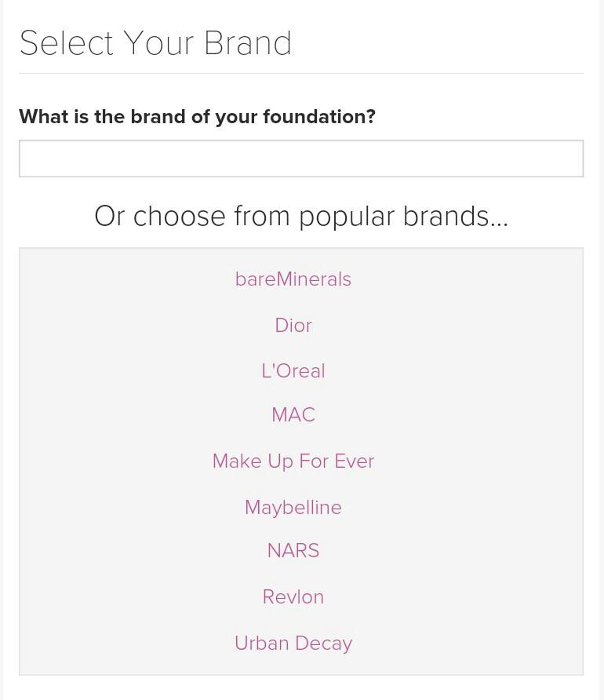Click the "What is the brand" question label
Viewport: 604px width, 700px height.
[197, 117]
